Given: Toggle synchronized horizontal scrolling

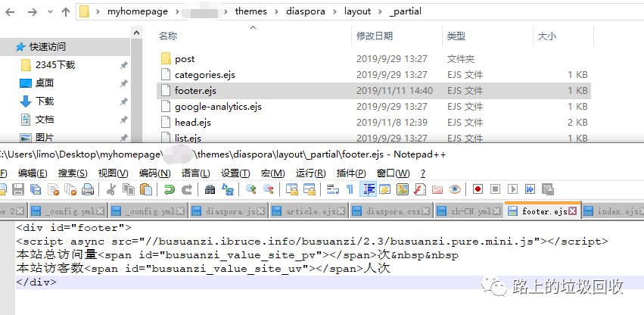Looking at the screenshot, I should click(x=309, y=189).
